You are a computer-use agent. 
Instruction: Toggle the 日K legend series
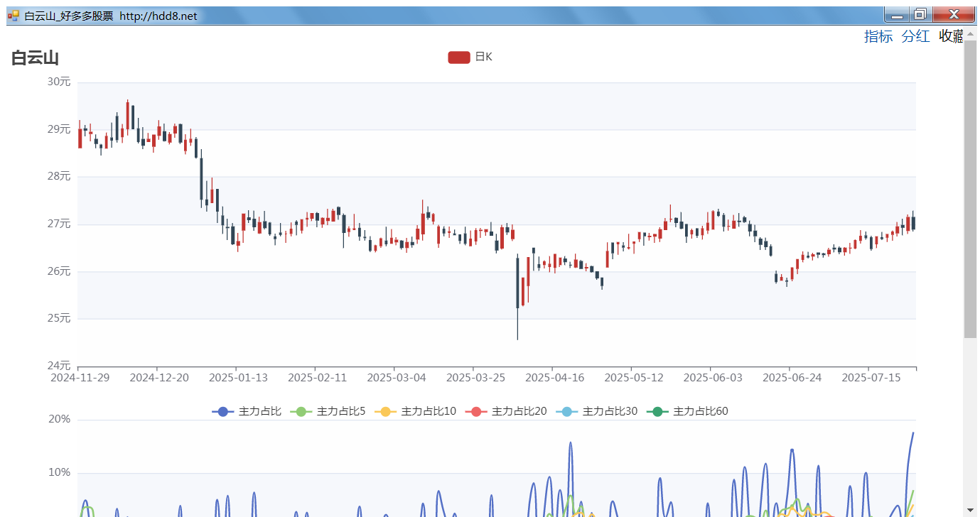tap(470, 57)
